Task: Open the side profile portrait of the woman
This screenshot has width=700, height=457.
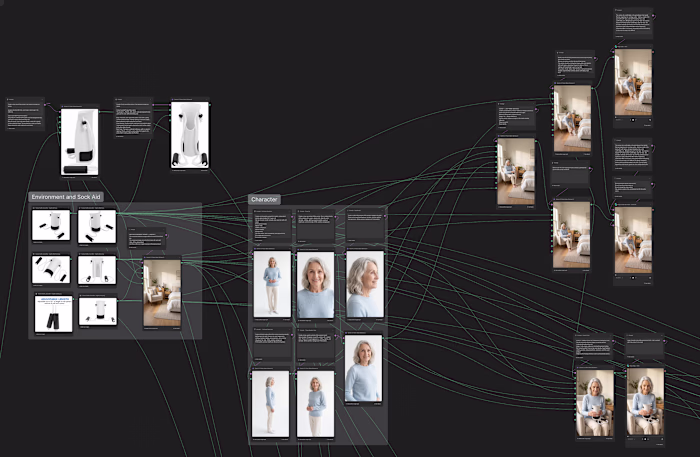Action: point(365,284)
